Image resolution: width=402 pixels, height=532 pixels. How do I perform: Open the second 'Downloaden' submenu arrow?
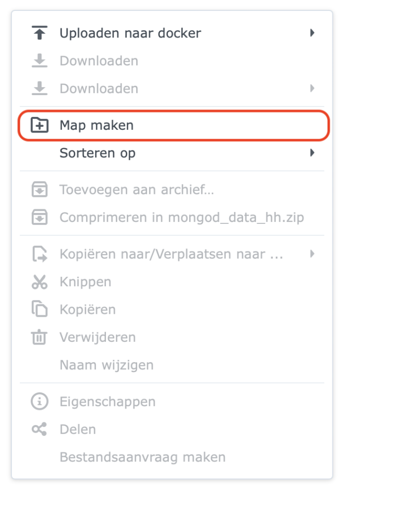tap(313, 88)
